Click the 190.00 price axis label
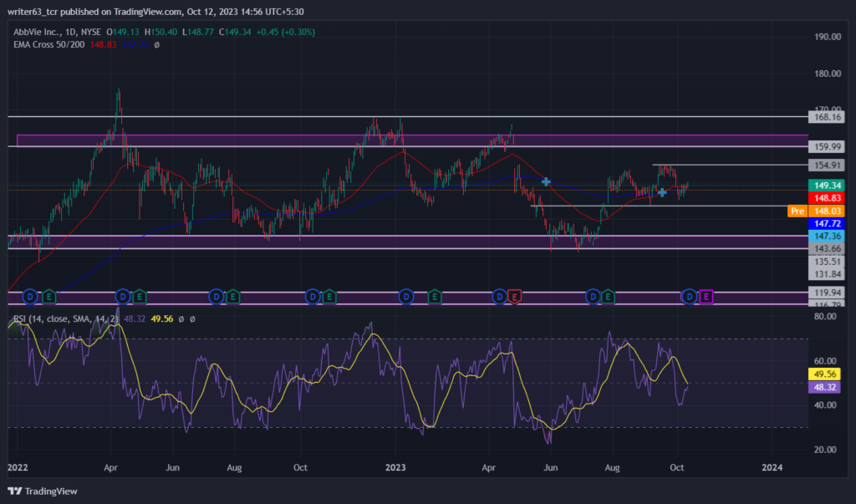The image size is (856, 504). point(828,37)
